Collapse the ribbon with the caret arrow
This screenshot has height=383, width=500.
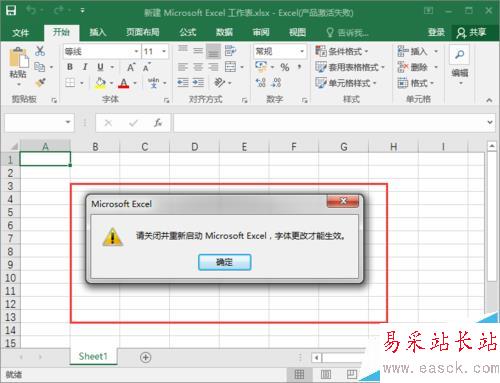click(489, 99)
